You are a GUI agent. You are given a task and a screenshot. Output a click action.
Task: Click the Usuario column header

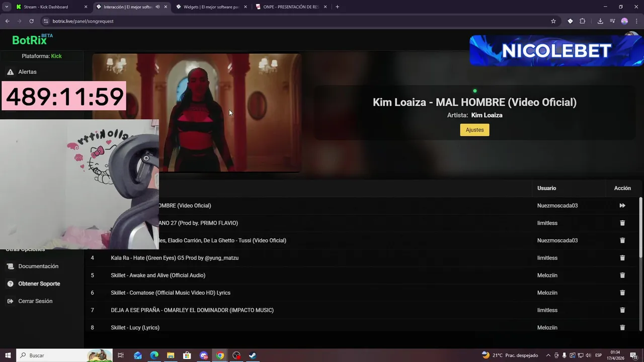point(546,188)
